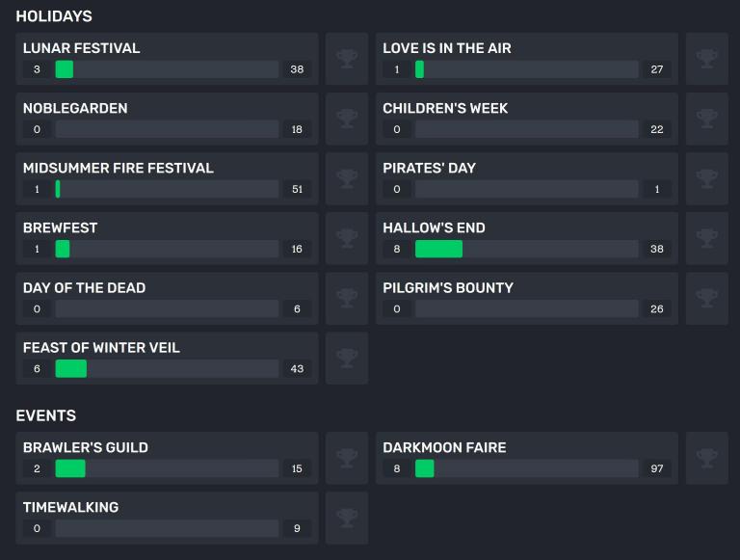This screenshot has height=560, width=740.
Task: Click the trophy icon beside Love Is in the Air
Action: tap(707, 59)
